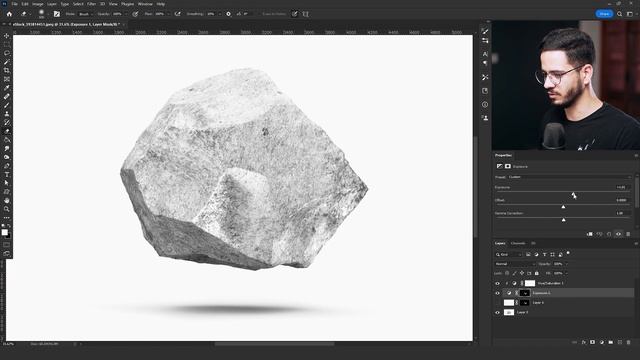Toggle adjustment visibility eye in Properties
Viewport: 640px width, 360px height.
(618, 234)
